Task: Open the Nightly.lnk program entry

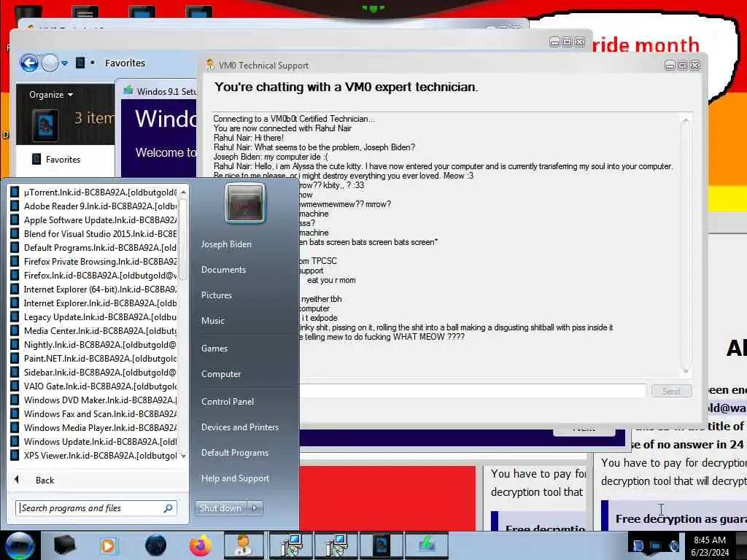Action: pos(93,345)
